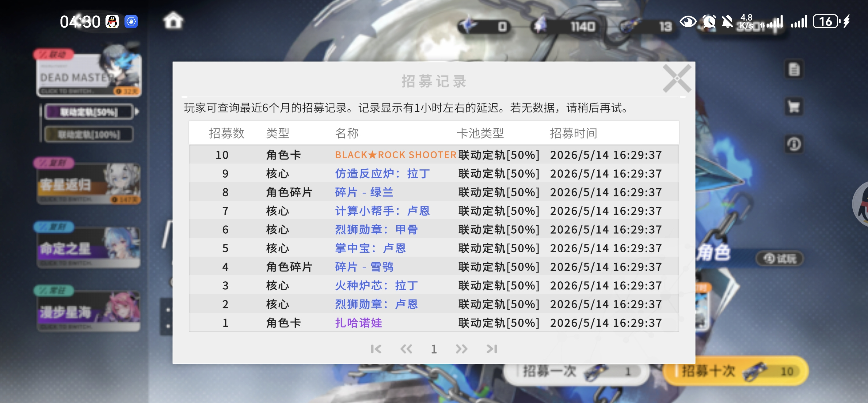The height and width of the screenshot is (403, 868).
Task: Click the 卡池类型 column header
Action: pyautogui.click(x=480, y=133)
